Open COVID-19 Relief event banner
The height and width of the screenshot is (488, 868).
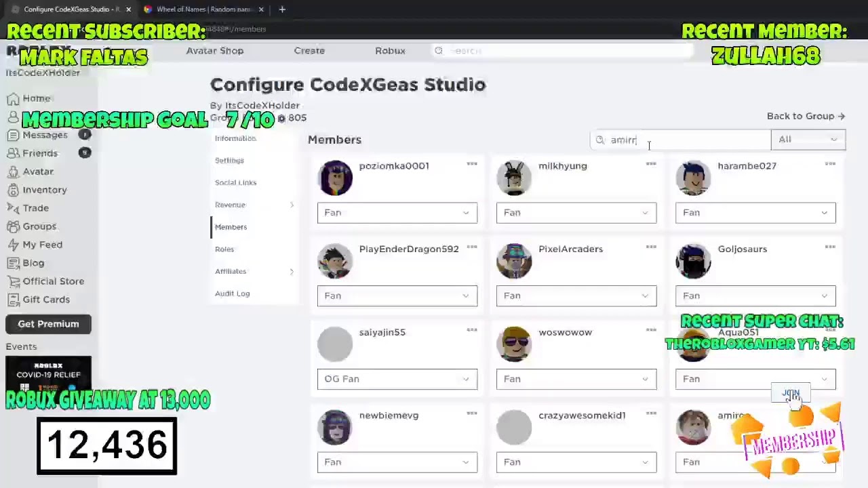click(48, 374)
